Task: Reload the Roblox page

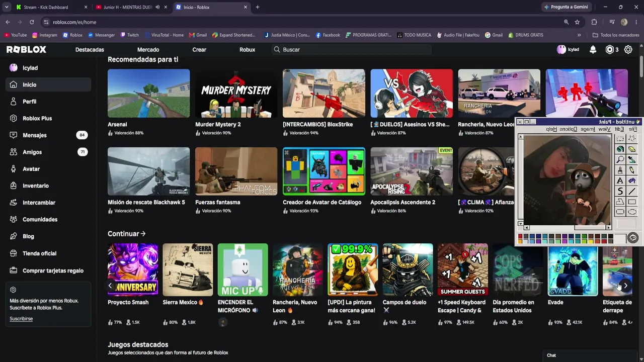Action: (32, 22)
